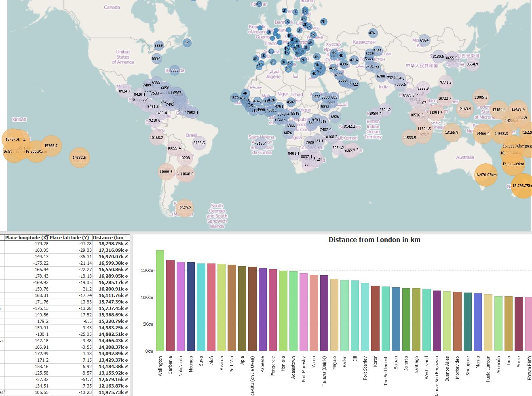Click the filter icon on Place longitude header
The image size is (532, 396).
(x=46, y=238)
